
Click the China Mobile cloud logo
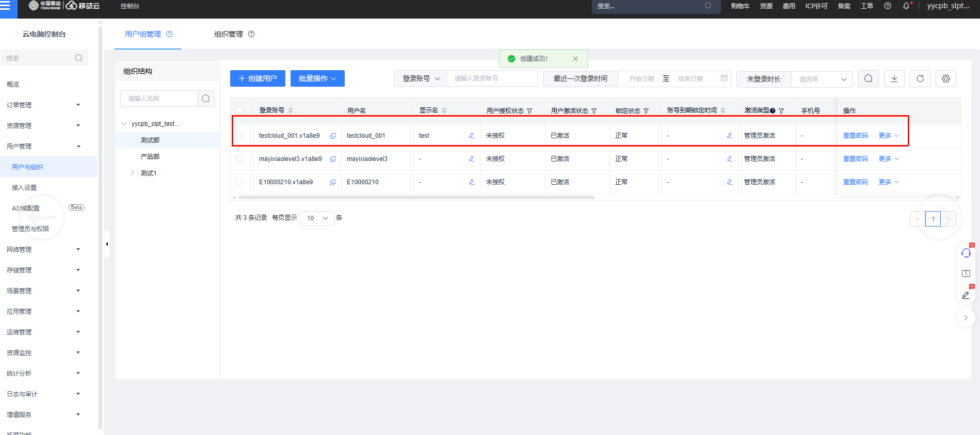coord(64,6)
